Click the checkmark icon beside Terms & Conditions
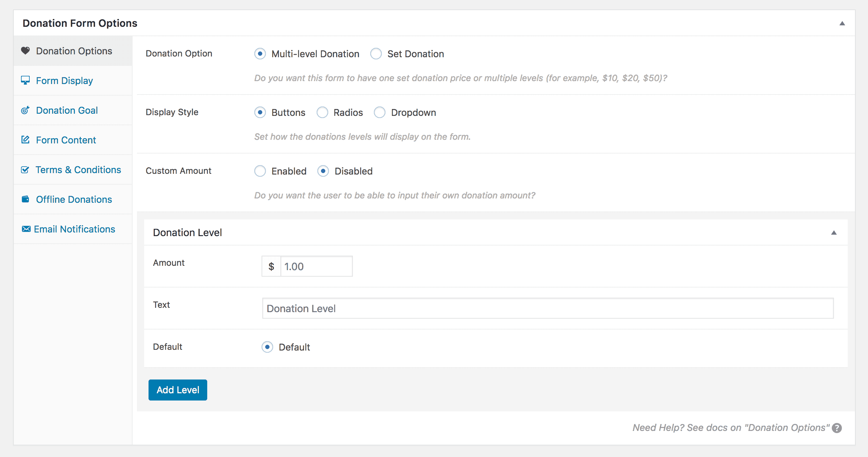The height and width of the screenshot is (457, 868). click(x=25, y=169)
